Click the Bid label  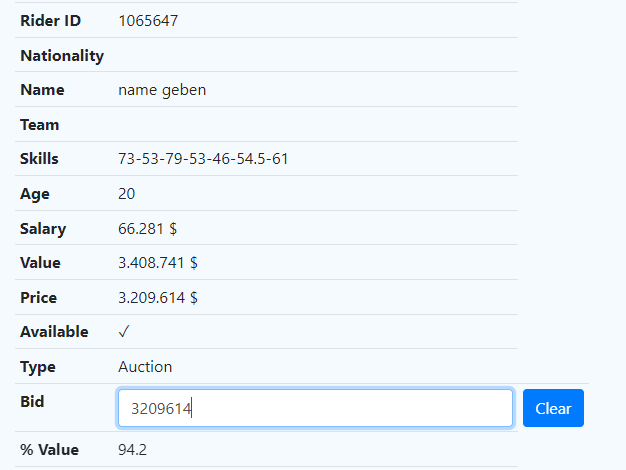33,401
